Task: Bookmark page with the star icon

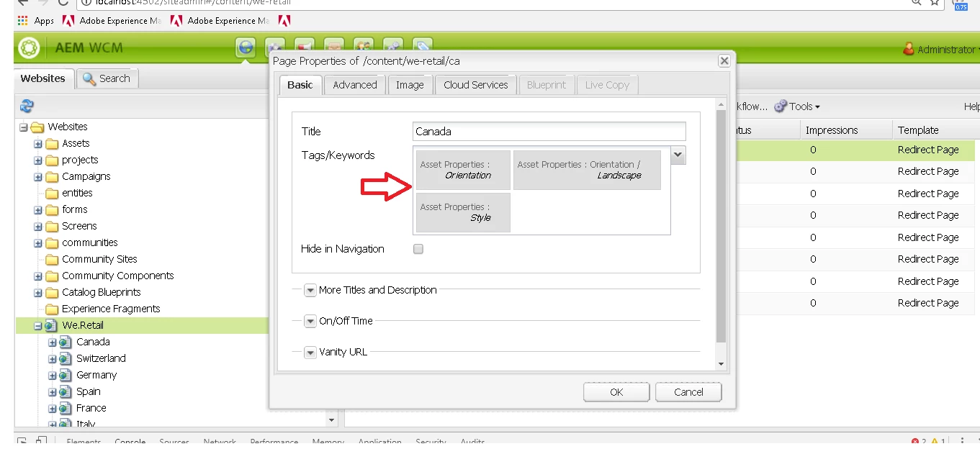Action: (935, 2)
